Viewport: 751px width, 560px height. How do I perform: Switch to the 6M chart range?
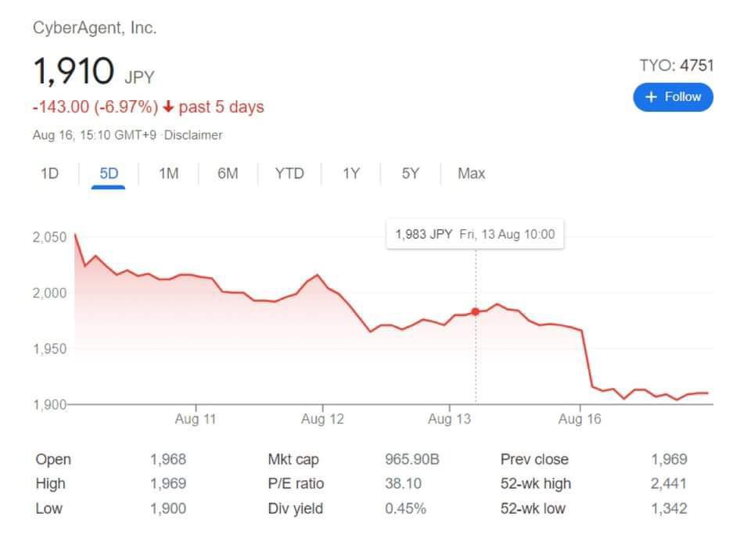coord(228,174)
